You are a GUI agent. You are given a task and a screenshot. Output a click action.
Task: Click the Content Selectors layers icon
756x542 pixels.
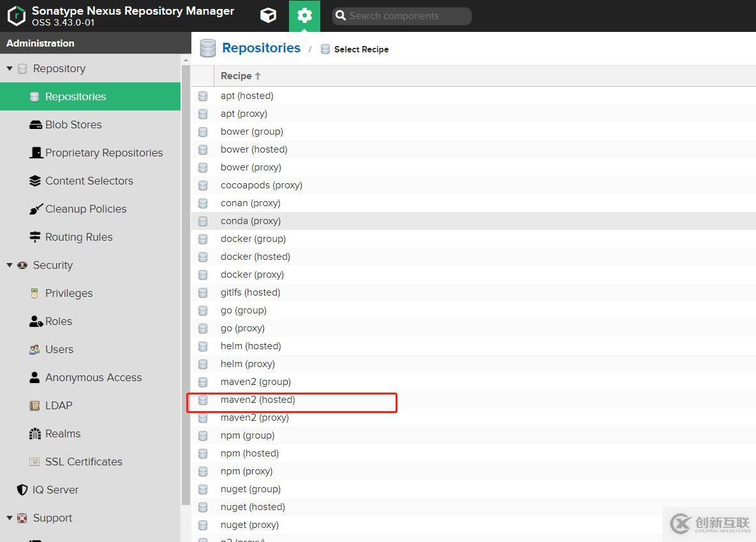(x=35, y=181)
